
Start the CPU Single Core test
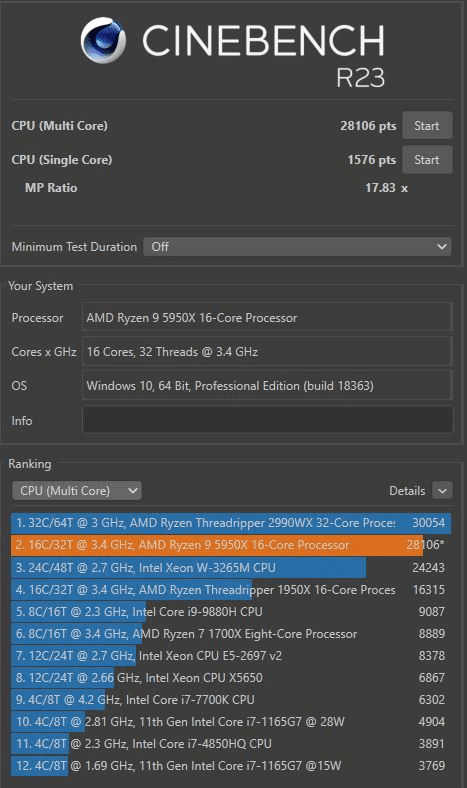click(x=427, y=160)
